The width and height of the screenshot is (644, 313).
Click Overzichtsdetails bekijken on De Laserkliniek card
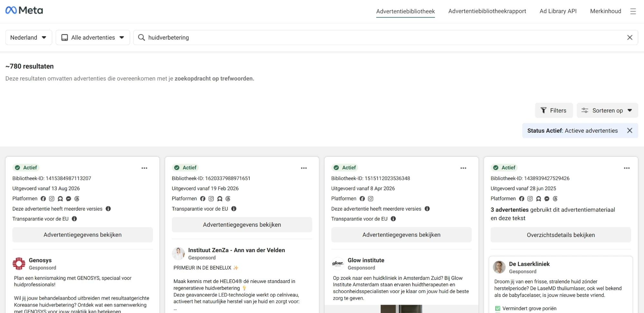coord(561,235)
